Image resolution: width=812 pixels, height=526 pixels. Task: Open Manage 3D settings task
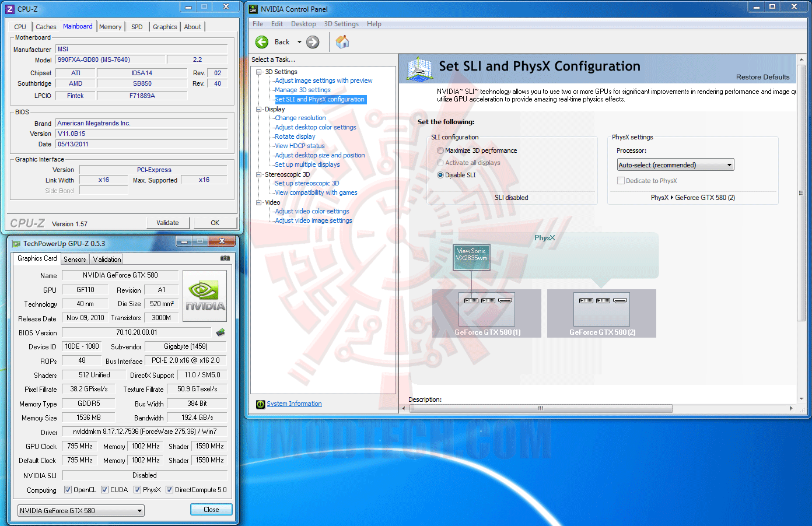pos(303,90)
